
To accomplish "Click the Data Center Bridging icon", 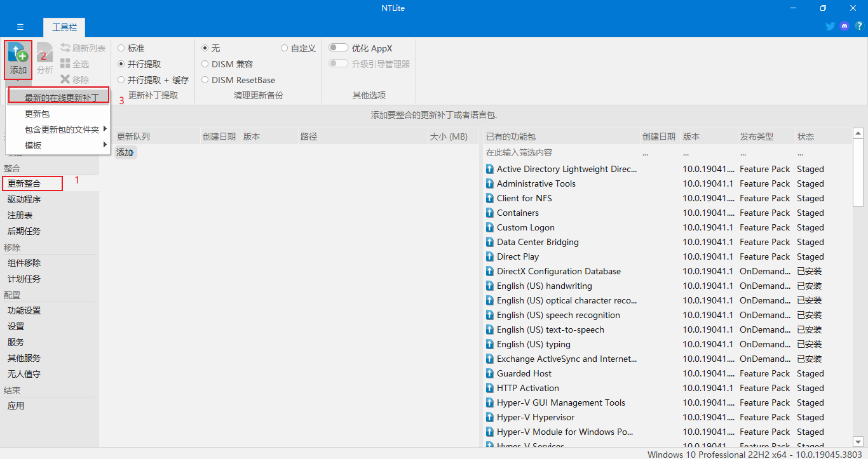I will [490, 242].
